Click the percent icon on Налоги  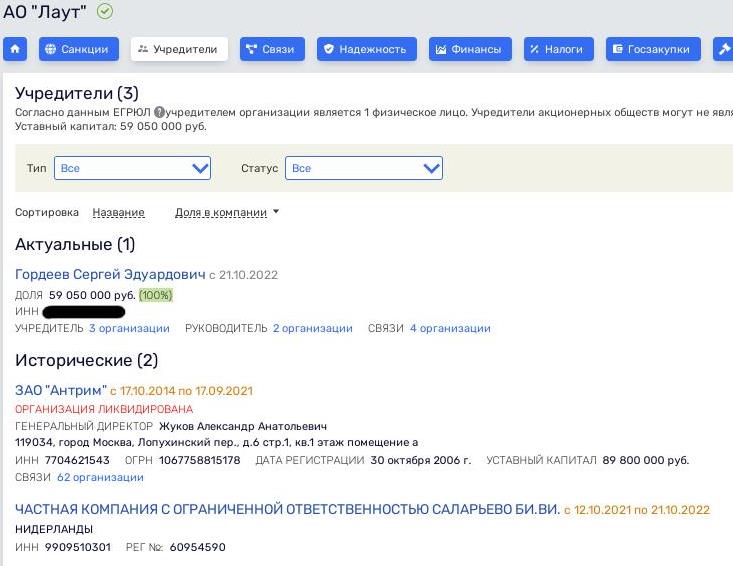click(534, 49)
